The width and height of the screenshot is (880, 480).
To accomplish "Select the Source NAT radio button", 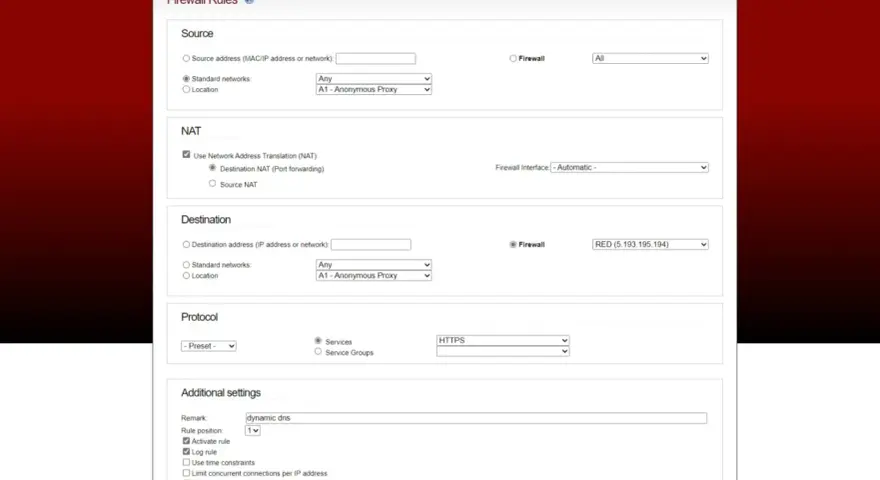I will [212, 184].
